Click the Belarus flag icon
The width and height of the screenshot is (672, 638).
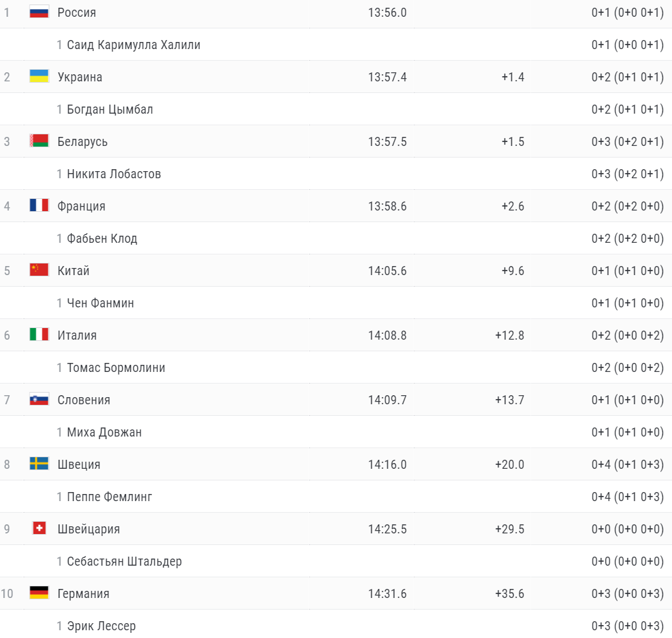point(39,141)
